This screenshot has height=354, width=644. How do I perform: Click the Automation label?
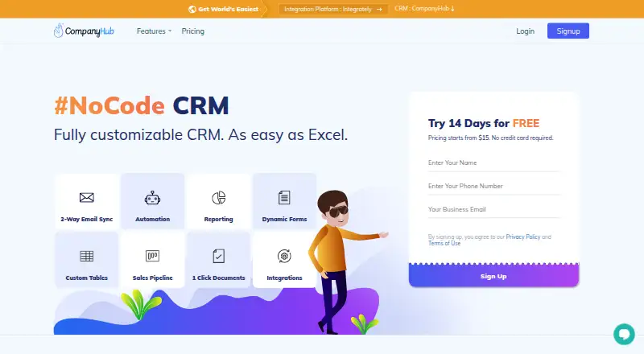point(152,220)
